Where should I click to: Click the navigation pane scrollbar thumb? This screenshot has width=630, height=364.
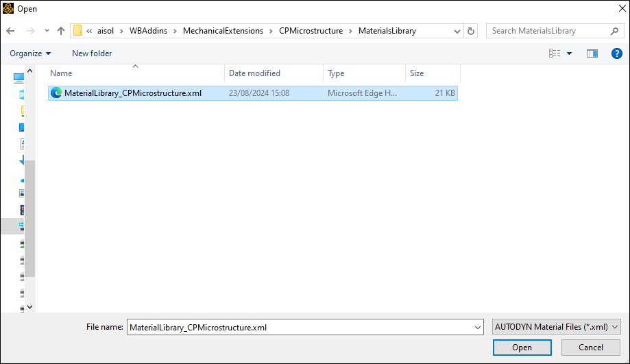pyautogui.click(x=29, y=219)
